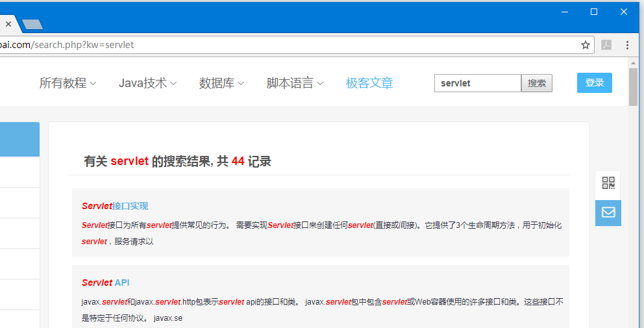
Task: Expand the 所有教程 dropdown menu
Action: (68, 83)
